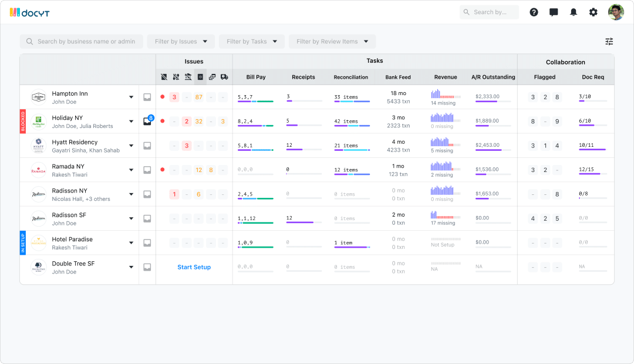Click the Receipts column header
The width and height of the screenshot is (634, 364).
coord(303,77)
